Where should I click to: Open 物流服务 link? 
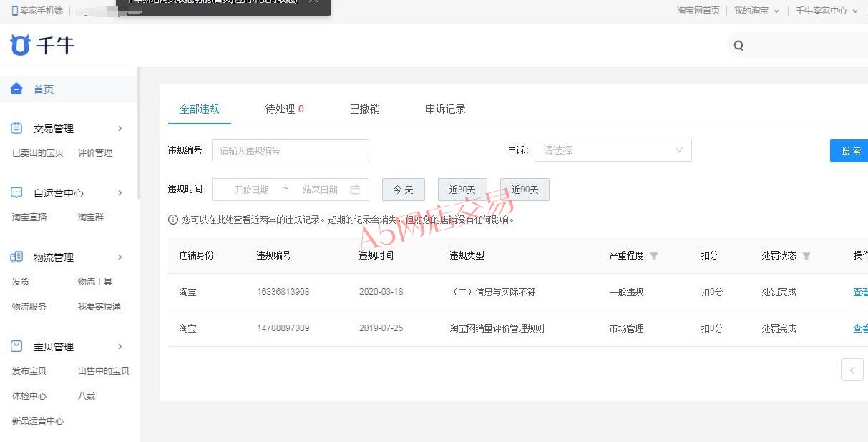pos(29,306)
